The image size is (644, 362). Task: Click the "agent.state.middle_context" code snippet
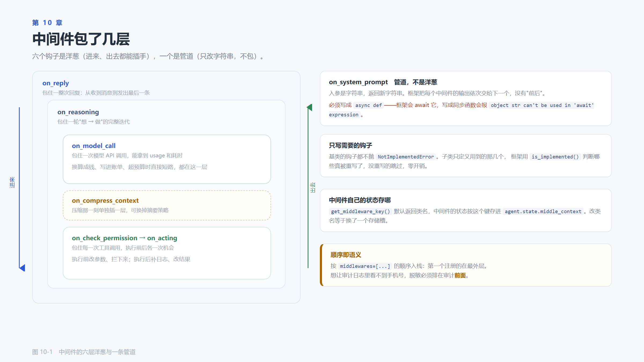pyautogui.click(x=543, y=212)
